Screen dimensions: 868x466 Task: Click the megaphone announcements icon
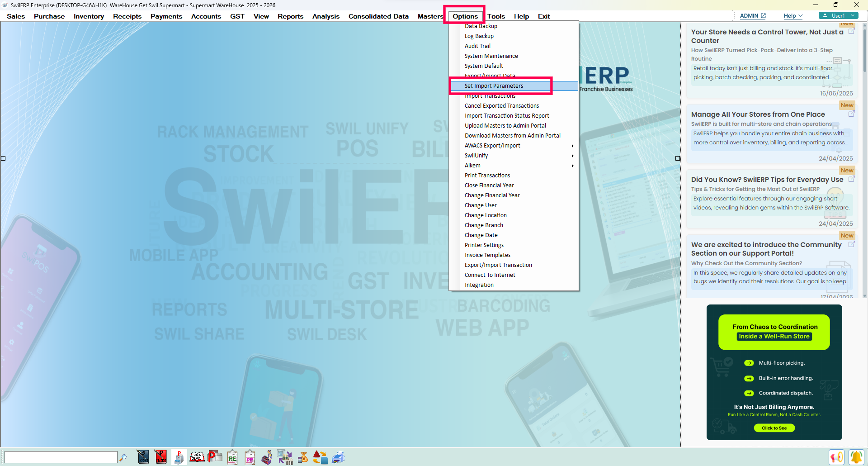(x=837, y=457)
